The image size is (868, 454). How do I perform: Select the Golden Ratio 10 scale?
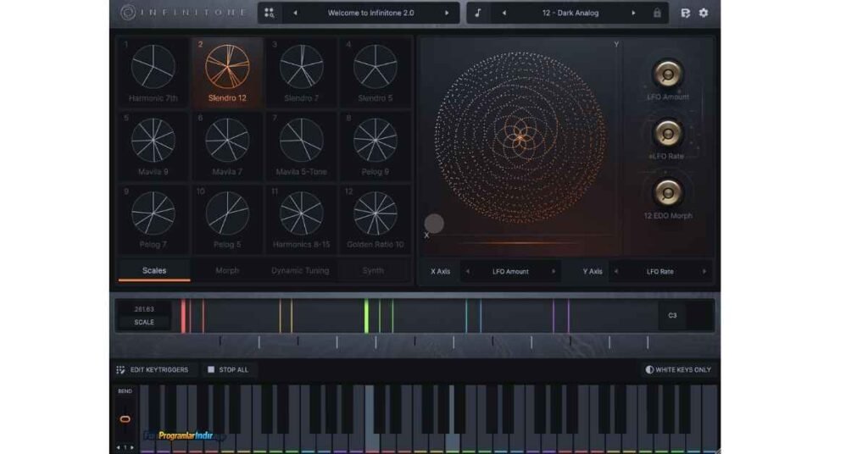pos(376,219)
